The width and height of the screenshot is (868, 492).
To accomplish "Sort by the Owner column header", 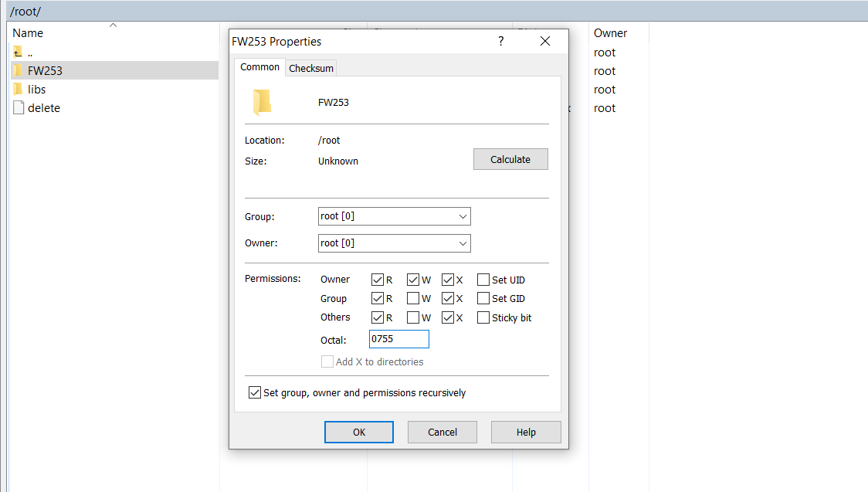I will click(x=611, y=33).
